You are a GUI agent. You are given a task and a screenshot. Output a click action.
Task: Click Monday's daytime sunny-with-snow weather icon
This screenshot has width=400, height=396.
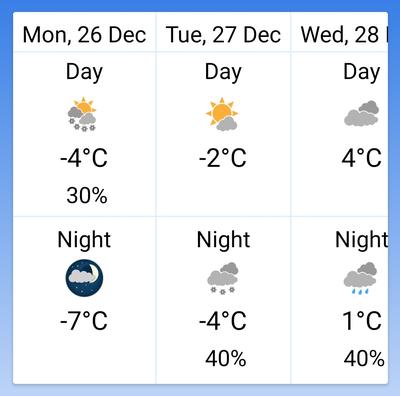[x=82, y=114]
